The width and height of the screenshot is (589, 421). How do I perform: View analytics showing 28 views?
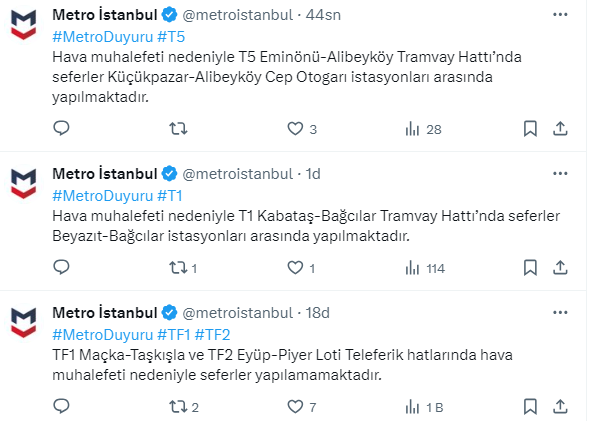click(x=423, y=129)
